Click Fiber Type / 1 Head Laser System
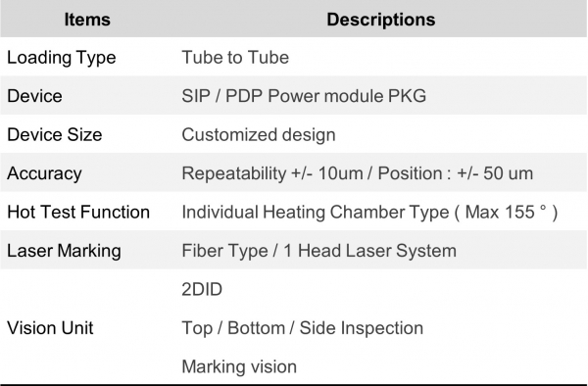588x386 pixels. [319, 251]
